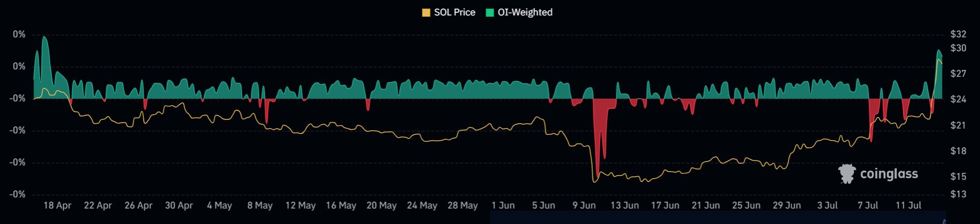Click the yellow SOL Price legend swatch
Image resolution: width=980 pixels, height=224 pixels.
426,12
